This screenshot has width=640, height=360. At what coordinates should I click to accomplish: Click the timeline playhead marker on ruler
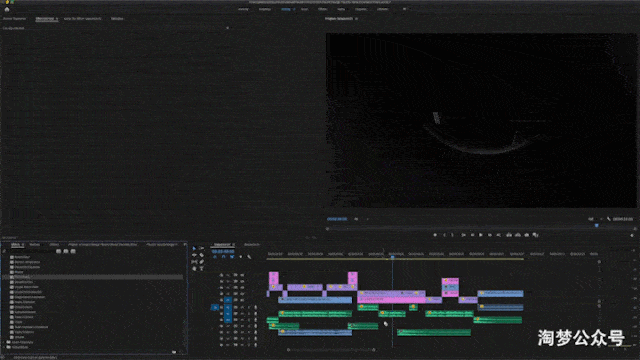(393, 257)
